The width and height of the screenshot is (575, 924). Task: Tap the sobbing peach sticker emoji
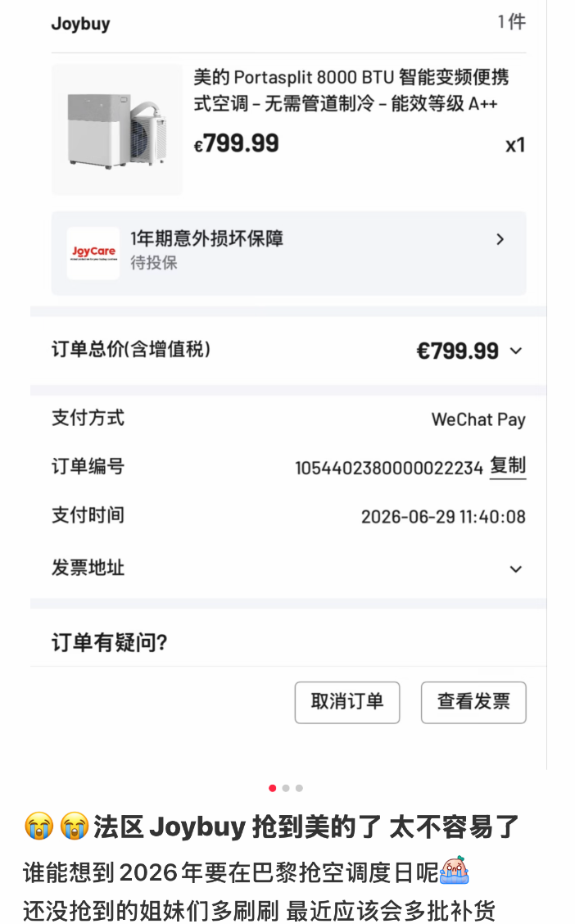tap(454, 871)
